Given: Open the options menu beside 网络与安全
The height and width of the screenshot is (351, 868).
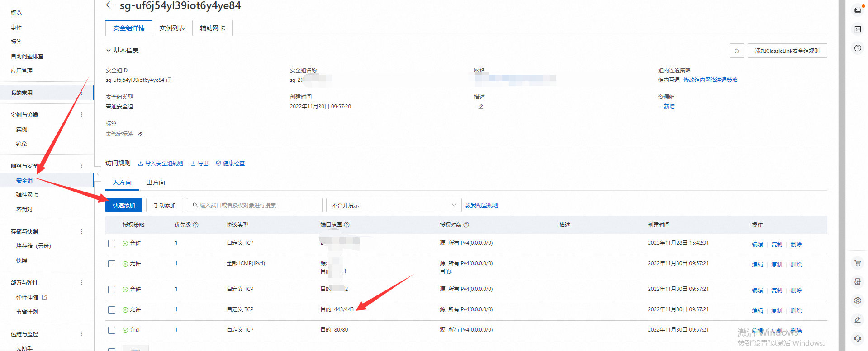Looking at the screenshot, I should coord(81,166).
